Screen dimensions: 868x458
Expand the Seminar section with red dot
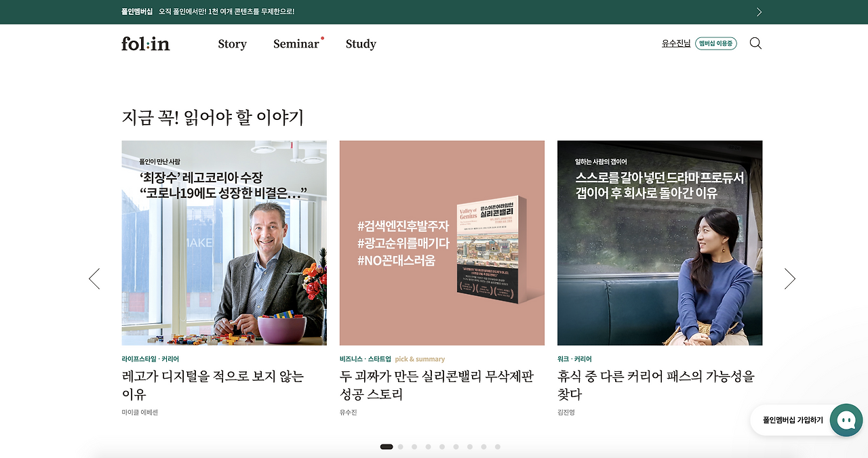coord(296,43)
